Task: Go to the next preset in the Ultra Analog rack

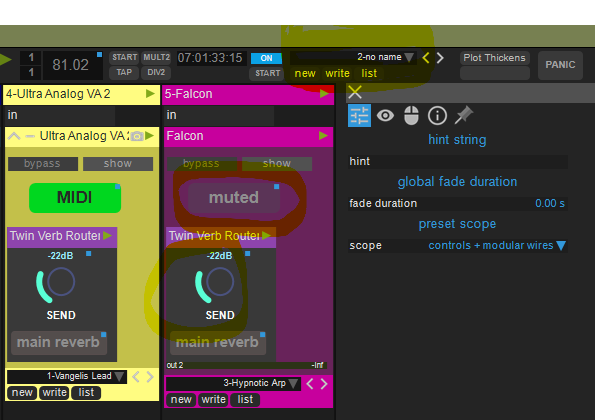Action: point(150,377)
